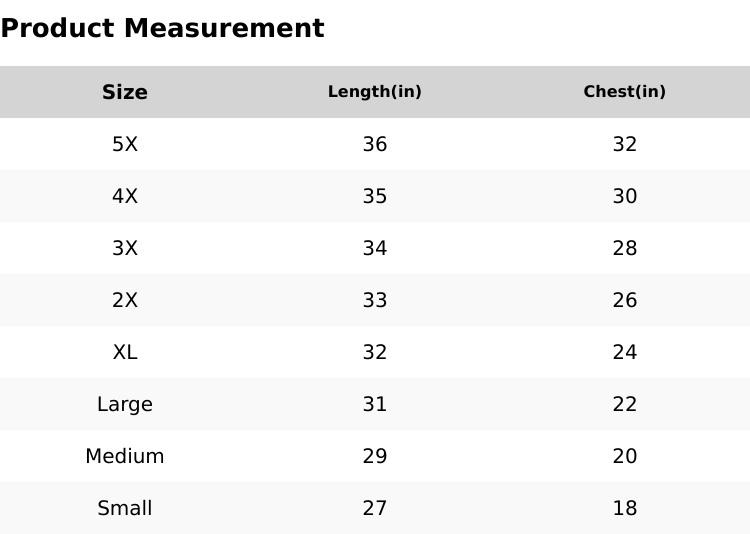Click length value 36 for 5X

pos(375,144)
